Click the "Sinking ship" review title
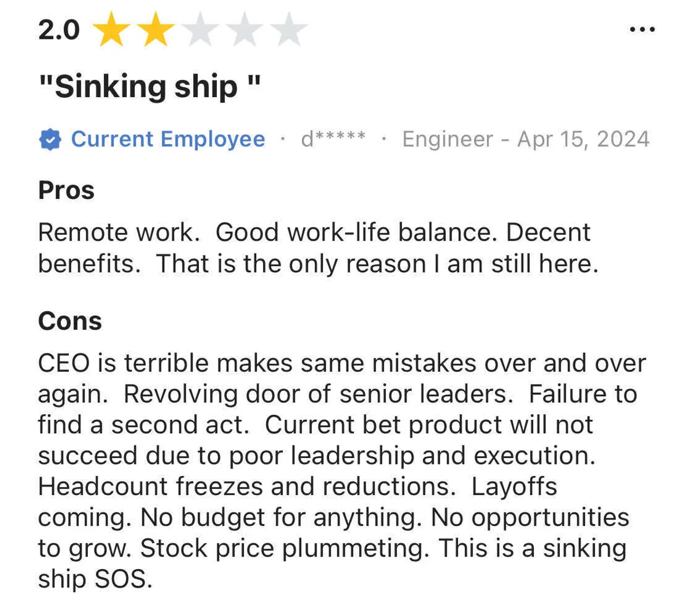Screen dimensions: 694x616 point(149,87)
